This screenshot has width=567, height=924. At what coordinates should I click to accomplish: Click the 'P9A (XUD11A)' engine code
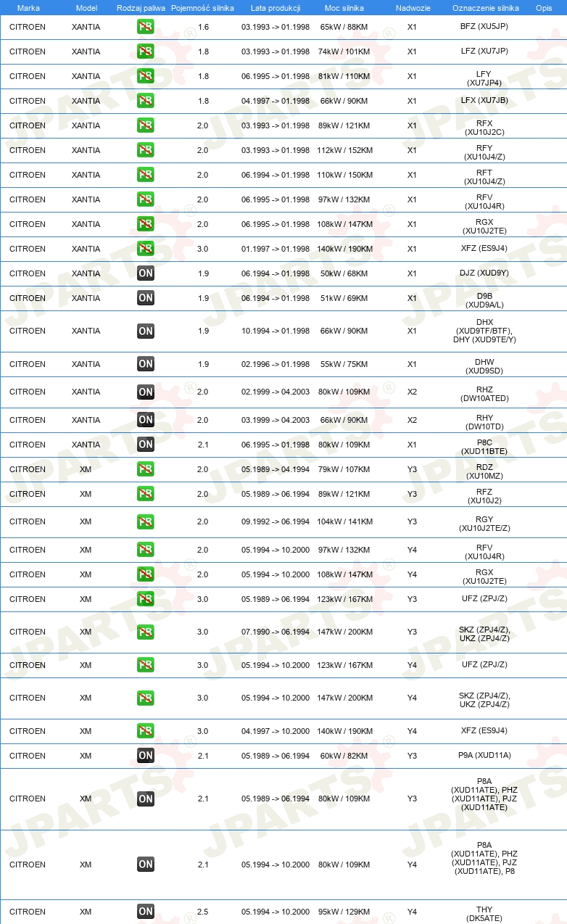click(484, 756)
